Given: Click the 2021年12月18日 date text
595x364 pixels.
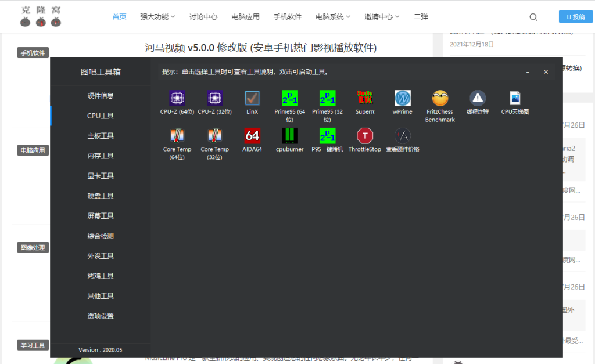Looking at the screenshot, I should coord(472,44).
